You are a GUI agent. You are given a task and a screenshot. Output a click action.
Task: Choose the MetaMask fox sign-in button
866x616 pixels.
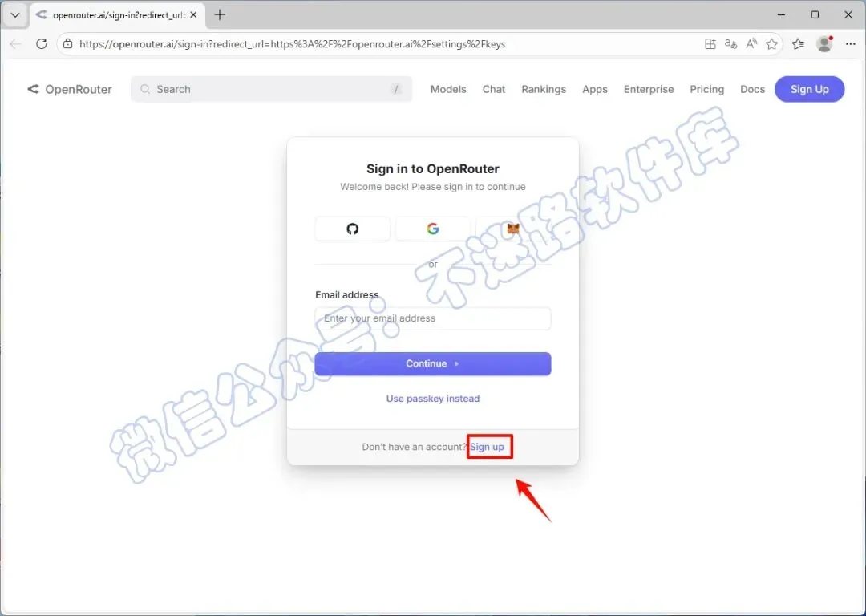click(x=513, y=229)
